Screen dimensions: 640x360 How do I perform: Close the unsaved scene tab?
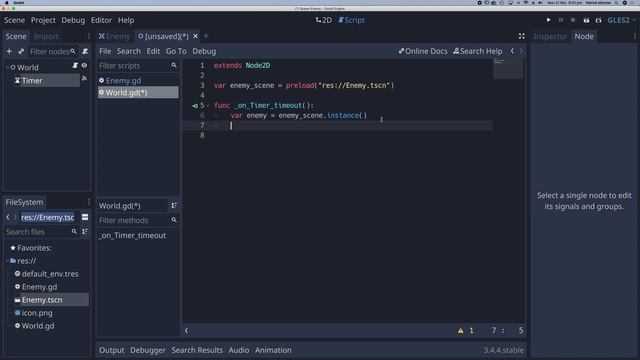[196, 36]
